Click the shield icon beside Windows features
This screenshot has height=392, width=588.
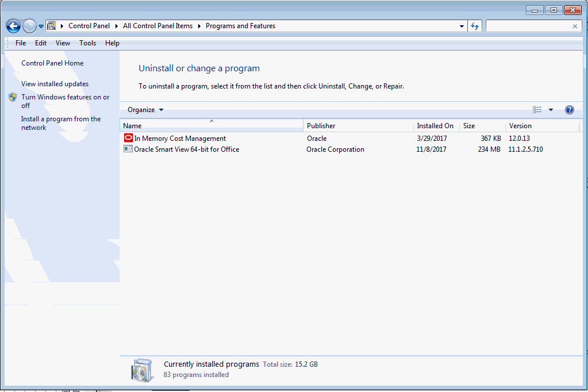pyautogui.click(x=13, y=97)
